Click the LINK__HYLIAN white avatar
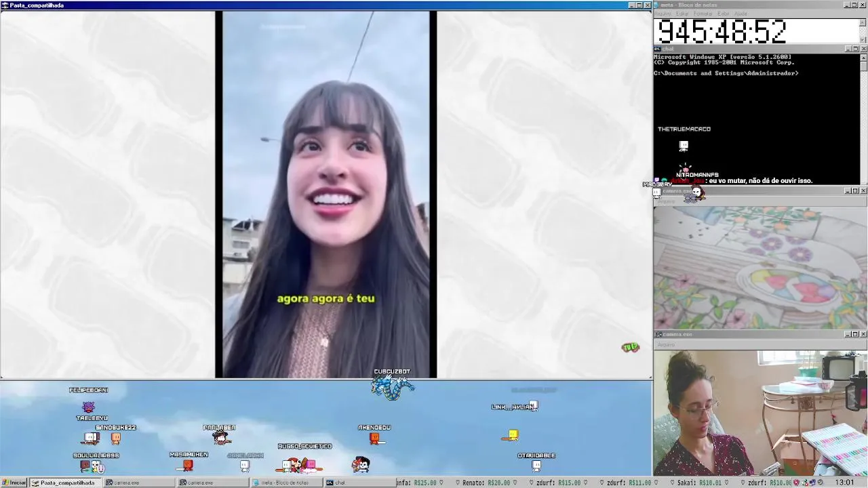Viewport: 868px width, 488px height. coord(534,405)
